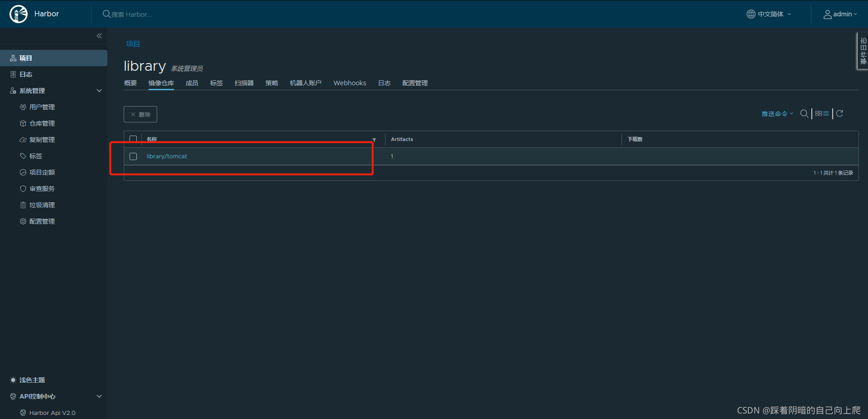Open repository search magnifier in toolbar
The width and height of the screenshot is (868, 419).
(804, 113)
